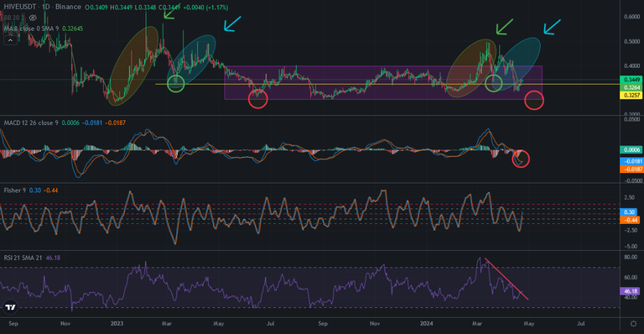The height and width of the screenshot is (334, 644).
Task: Select the RSI 21 SMA 21 legend
Action: click(x=23, y=258)
